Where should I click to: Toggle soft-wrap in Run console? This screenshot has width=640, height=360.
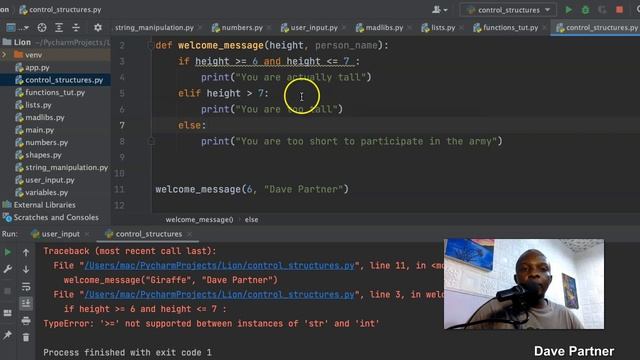(26, 287)
